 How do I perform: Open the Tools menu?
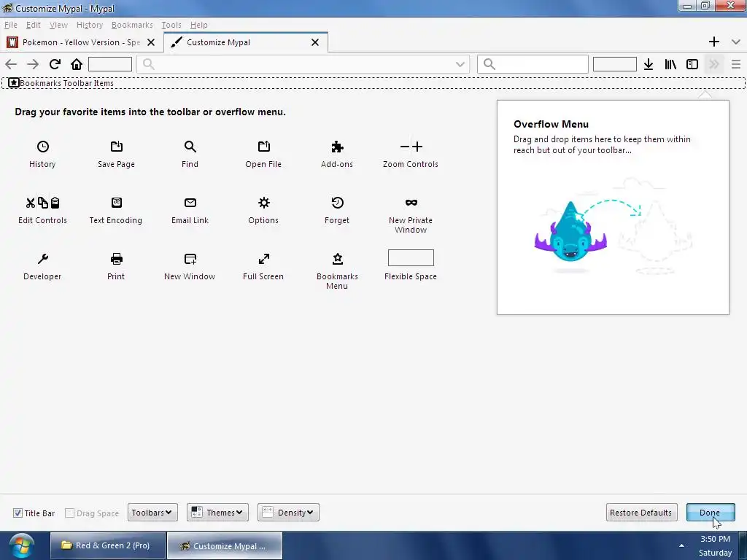tap(171, 25)
